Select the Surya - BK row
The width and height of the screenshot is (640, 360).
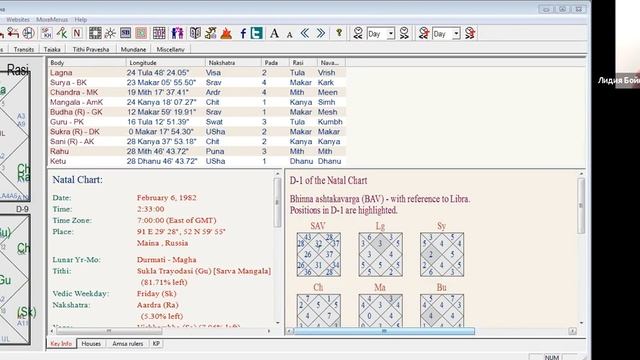pos(197,82)
